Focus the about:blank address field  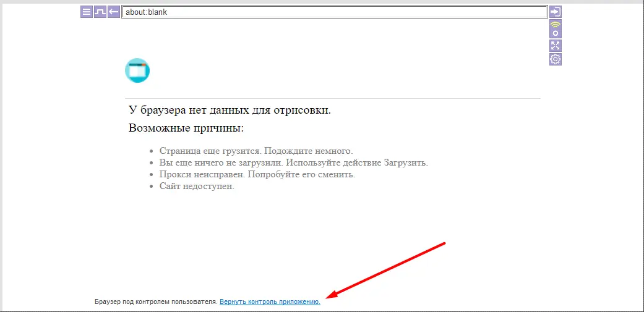click(x=335, y=12)
